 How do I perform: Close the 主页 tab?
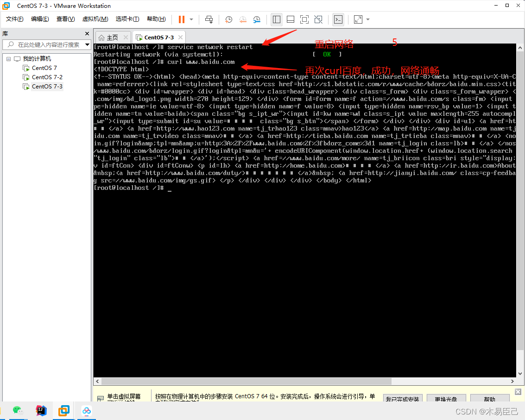coord(126,37)
